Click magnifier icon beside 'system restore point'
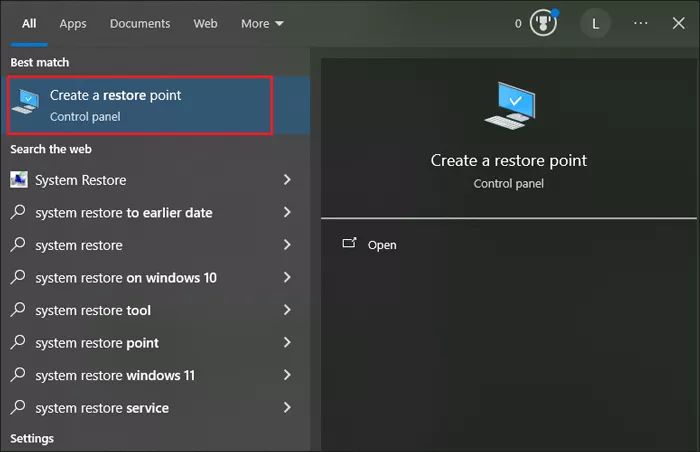The height and width of the screenshot is (452, 700). pyautogui.click(x=18, y=342)
